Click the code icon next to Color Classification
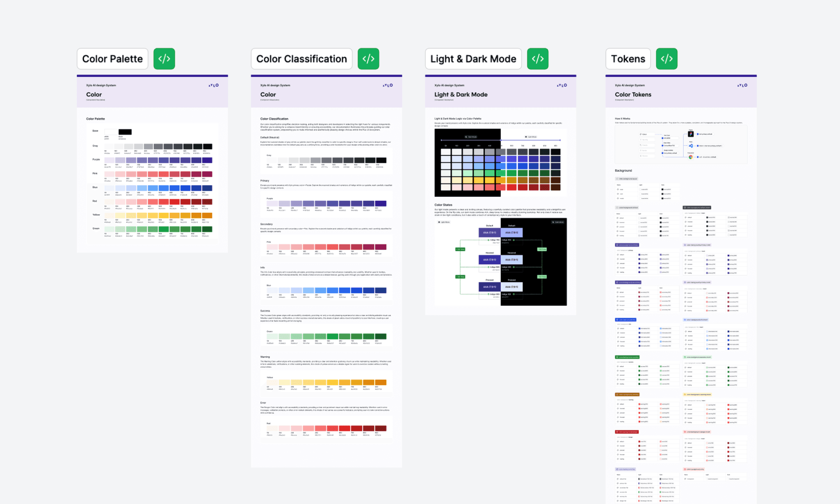 click(368, 59)
